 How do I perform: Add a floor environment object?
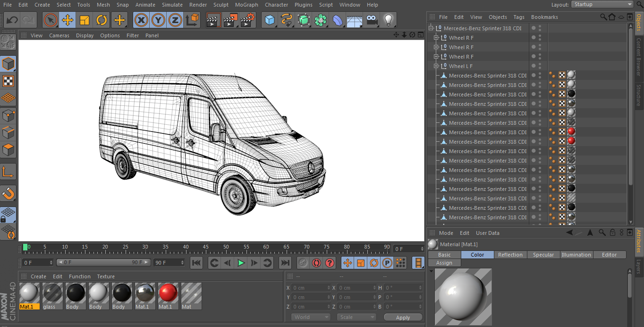[x=355, y=20]
